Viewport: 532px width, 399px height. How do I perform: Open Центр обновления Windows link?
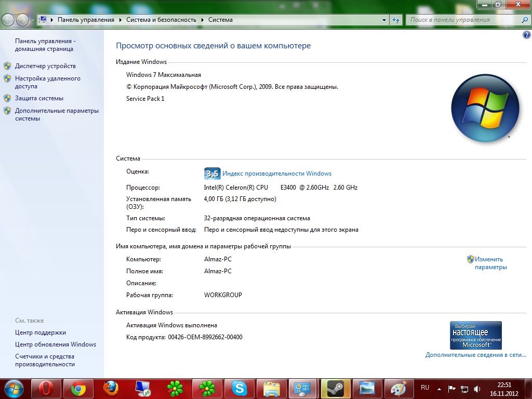[x=56, y=344]
